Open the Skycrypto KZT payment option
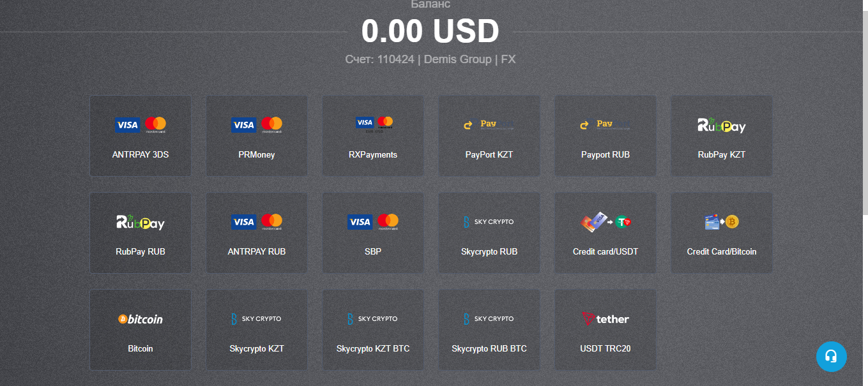The height and width of the screenshot is (386, 868). [257, 330]
